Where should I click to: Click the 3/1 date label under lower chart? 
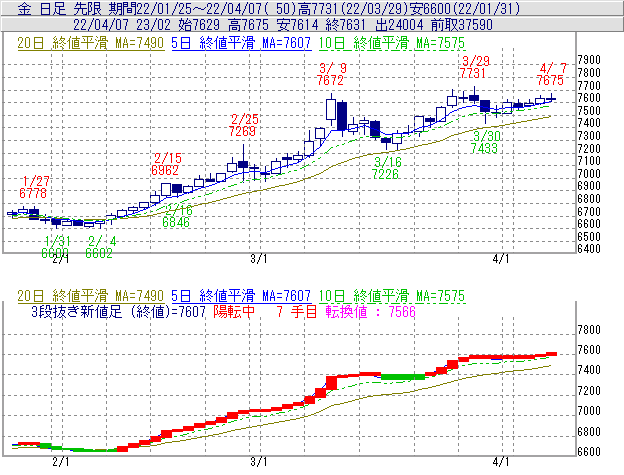click(x=259, y=462)
